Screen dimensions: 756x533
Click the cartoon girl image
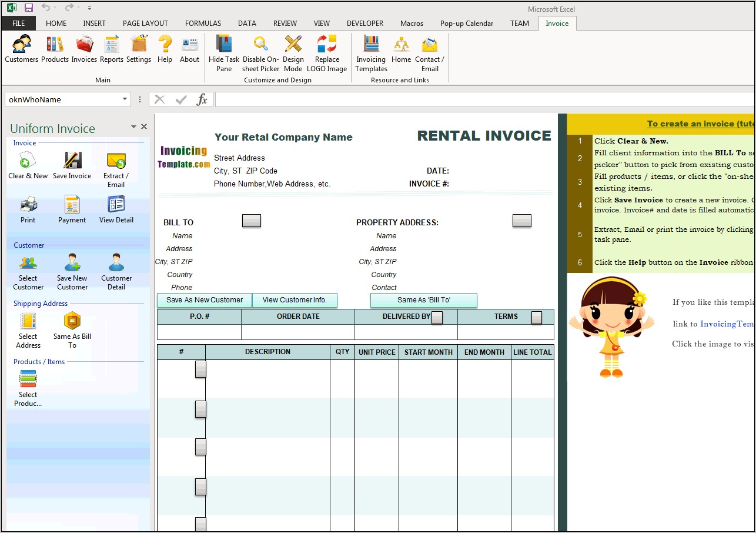click(x=611, y=327)
